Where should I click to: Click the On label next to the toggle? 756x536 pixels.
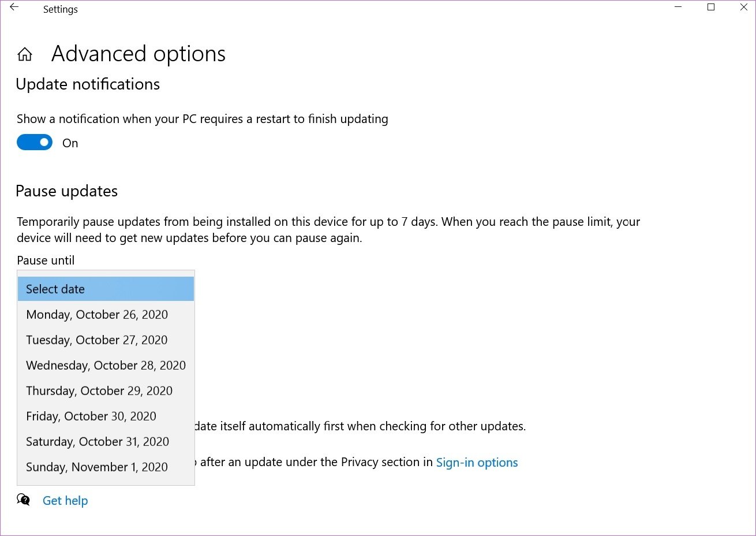70,143
